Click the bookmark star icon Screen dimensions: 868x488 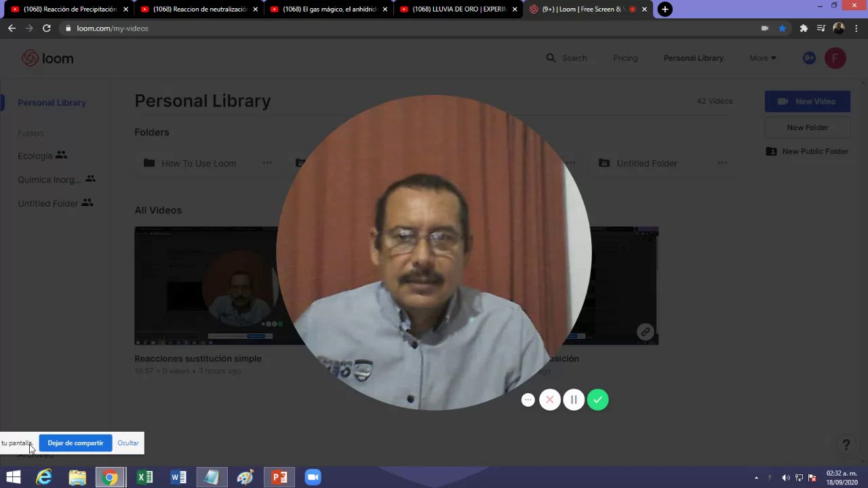pyautogui.click(x=782, y=28)
